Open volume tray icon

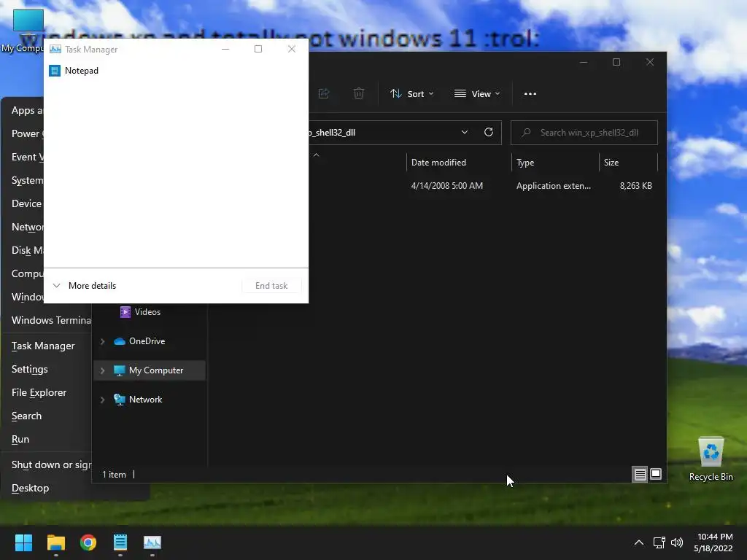click(677, 542)
